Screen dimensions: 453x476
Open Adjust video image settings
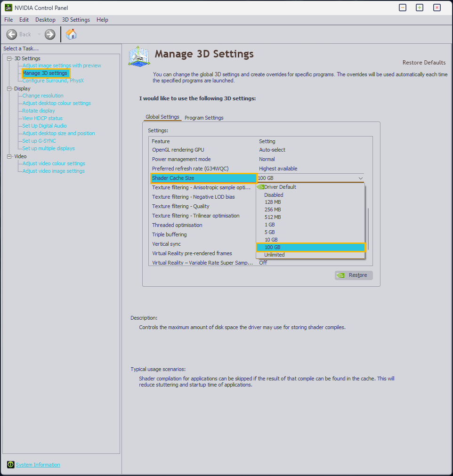coord(53,171)
